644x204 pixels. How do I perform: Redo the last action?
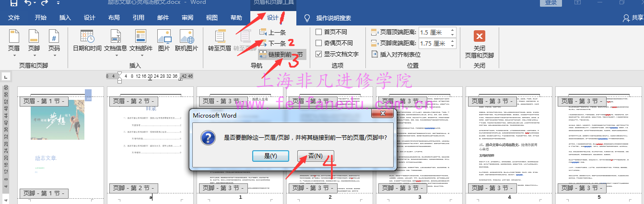tap(44, 3)
